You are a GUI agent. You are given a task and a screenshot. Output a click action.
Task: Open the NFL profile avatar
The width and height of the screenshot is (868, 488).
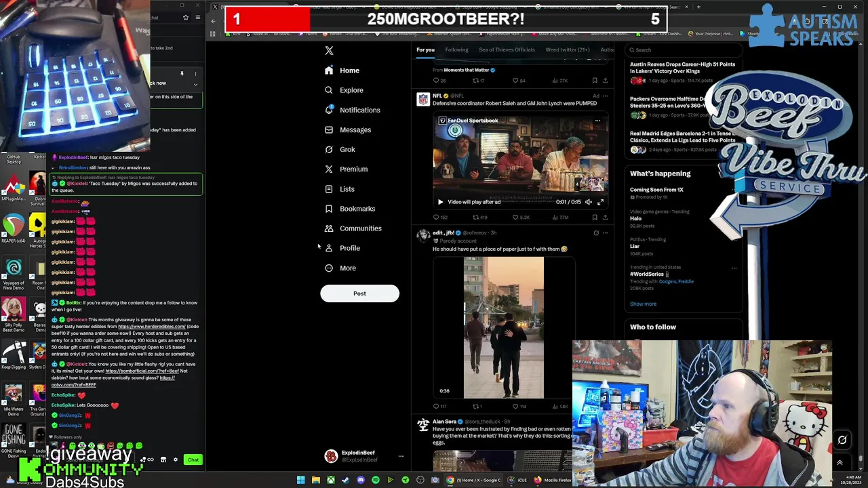coord(423,100)
